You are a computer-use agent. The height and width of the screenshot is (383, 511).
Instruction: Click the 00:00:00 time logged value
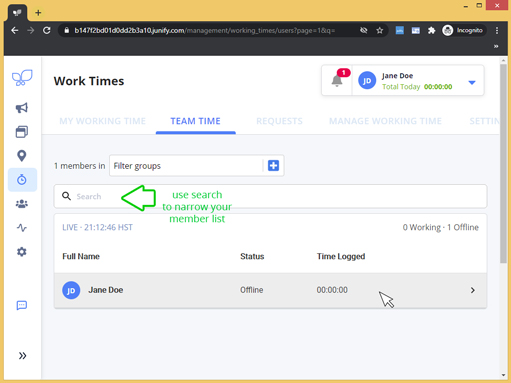[x=332, y=290]
